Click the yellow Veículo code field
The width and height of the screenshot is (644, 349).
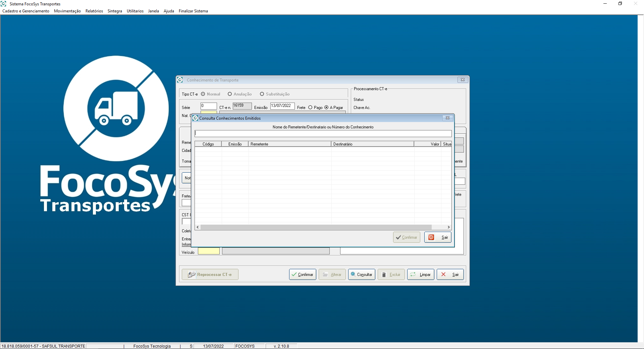[x=209, y=251]
